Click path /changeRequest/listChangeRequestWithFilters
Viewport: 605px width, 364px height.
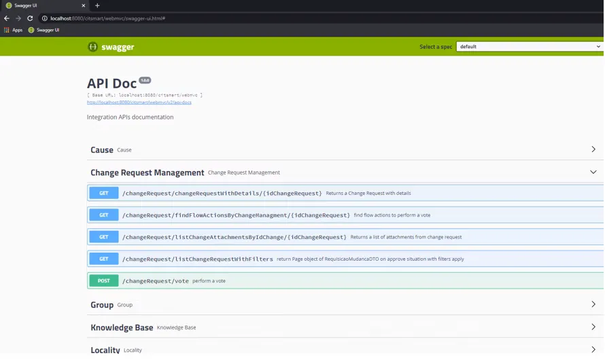pyautogui.click(x=198, y=259)
